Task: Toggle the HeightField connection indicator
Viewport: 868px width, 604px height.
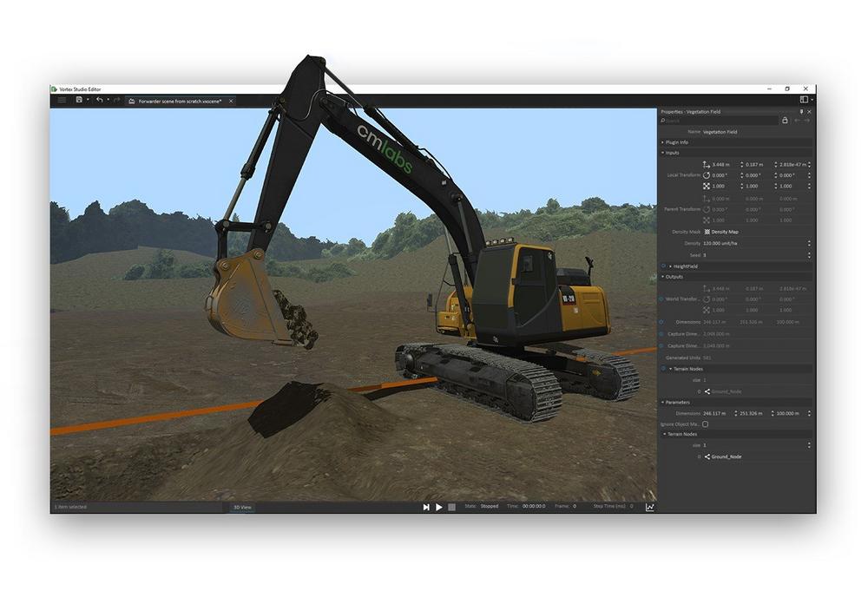Action: click(663, 266)
